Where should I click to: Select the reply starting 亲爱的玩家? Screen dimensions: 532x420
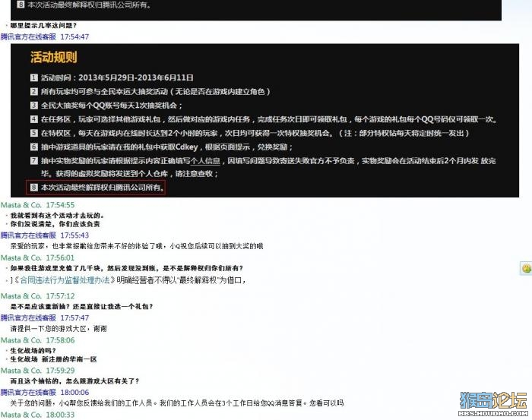[137, 246]
